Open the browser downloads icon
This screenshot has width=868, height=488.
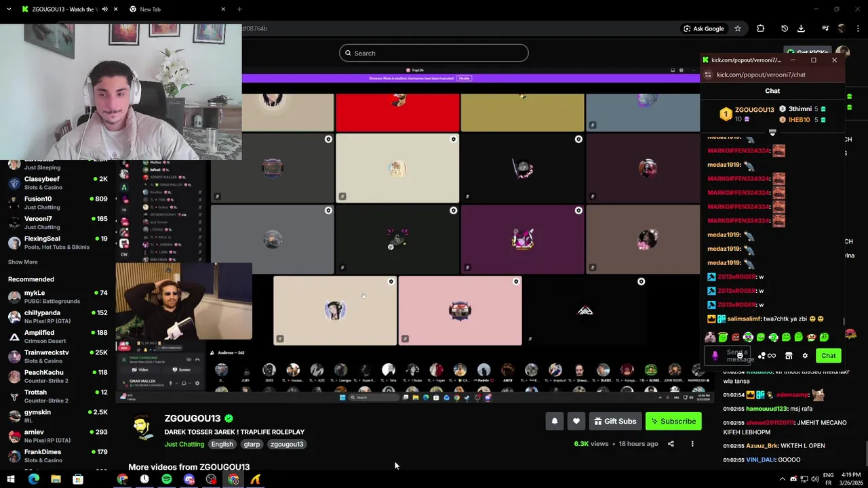click(x=801, y=28)
